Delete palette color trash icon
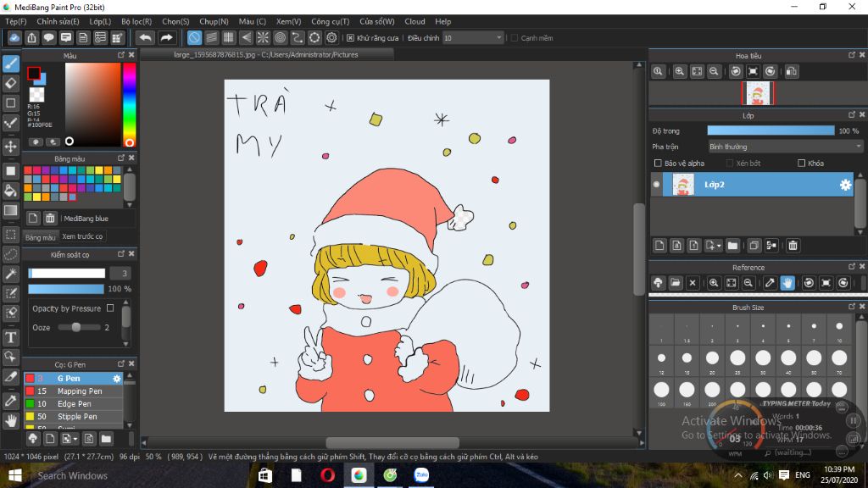The width and height of the screenshot is (868, 488). 50,218
